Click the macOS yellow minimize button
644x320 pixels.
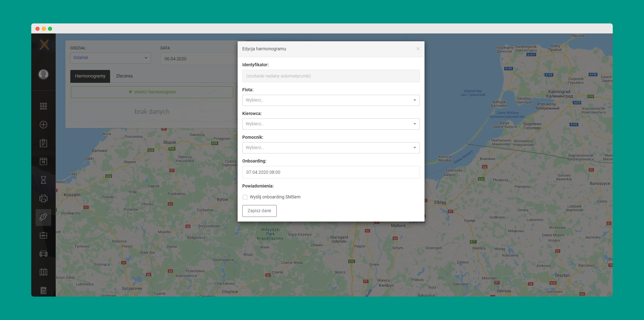44,29
